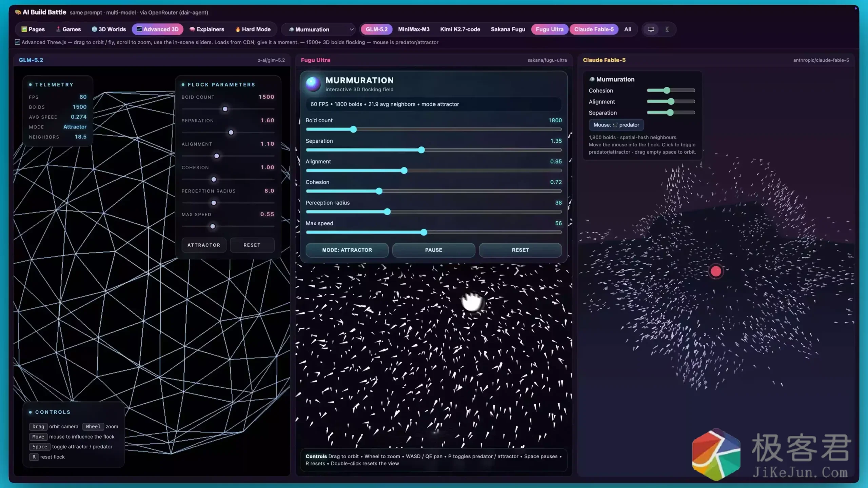This screenshot has width=868, height=488.
Task: Open the Hard Mode tab
Action: 253,29
